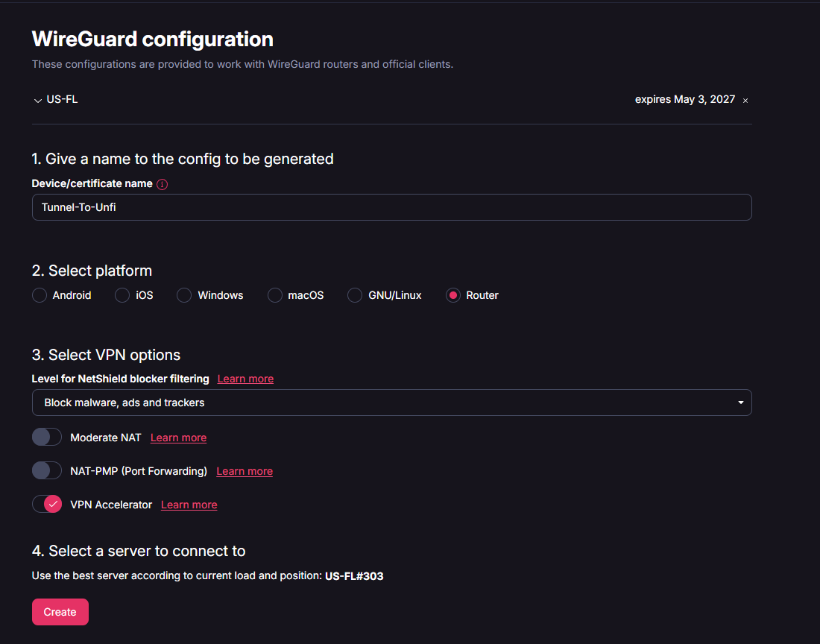Open Learn more link for NetShield filtering
The height and width of the screenshot is (644, 820).
[245, 379]
